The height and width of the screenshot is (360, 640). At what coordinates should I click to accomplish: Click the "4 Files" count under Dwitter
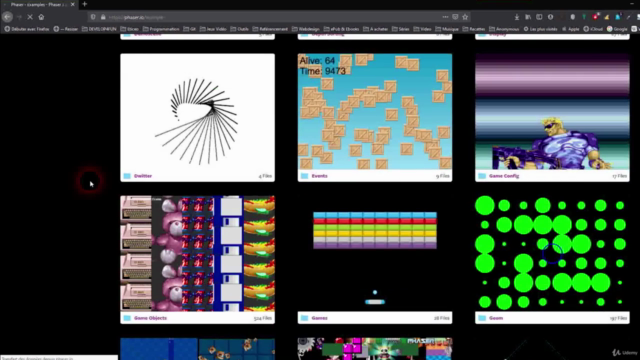point(265,176)
